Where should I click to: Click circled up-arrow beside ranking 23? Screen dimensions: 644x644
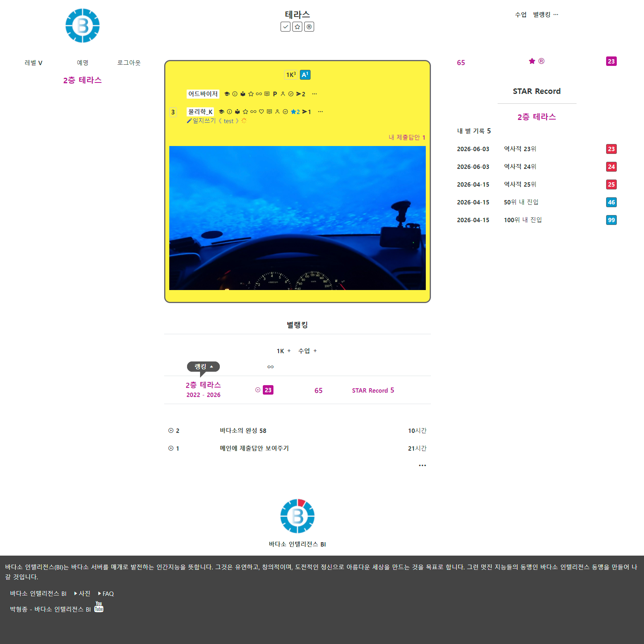point(258,390)
